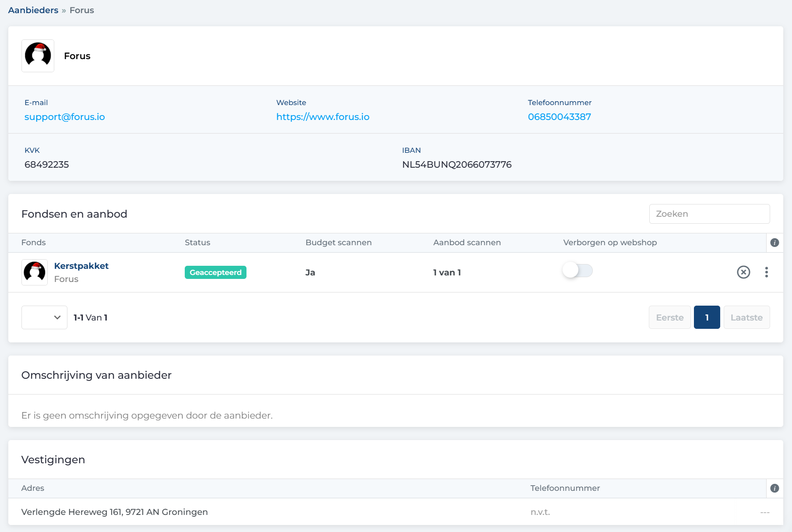
Task: Open the Kerstpakket fund link
Action: tap(81, 266)
